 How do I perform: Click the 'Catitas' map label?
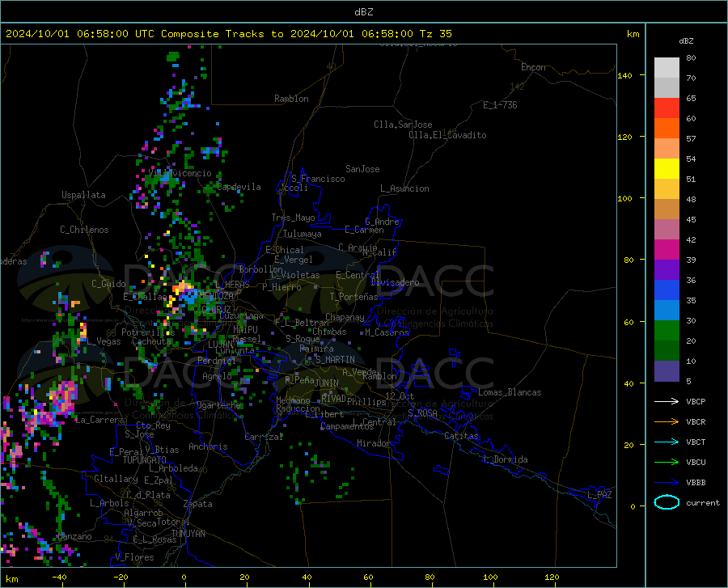point(461,436)
